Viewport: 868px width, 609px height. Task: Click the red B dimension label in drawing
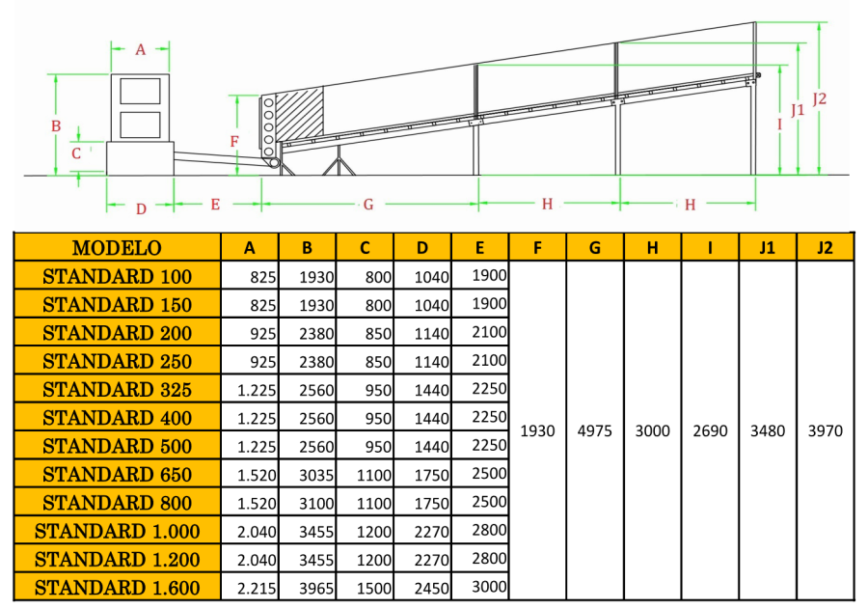(56, 126)
